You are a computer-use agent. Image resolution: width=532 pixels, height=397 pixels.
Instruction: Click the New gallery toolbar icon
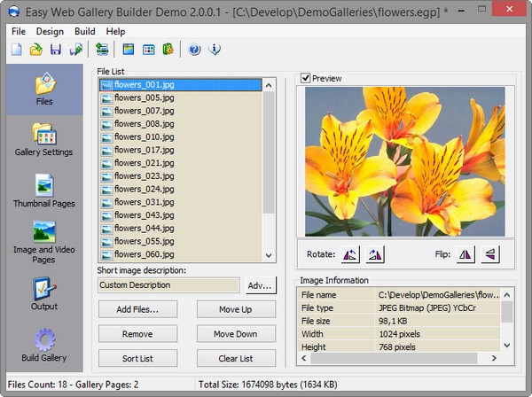point(17,49)
